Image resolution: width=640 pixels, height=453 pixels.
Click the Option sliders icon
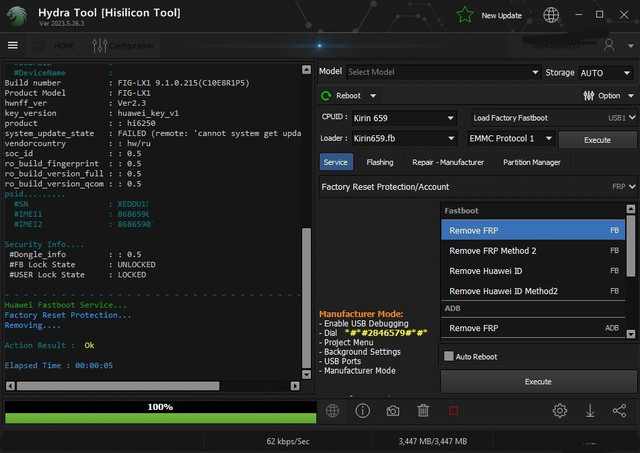(589, 95)
